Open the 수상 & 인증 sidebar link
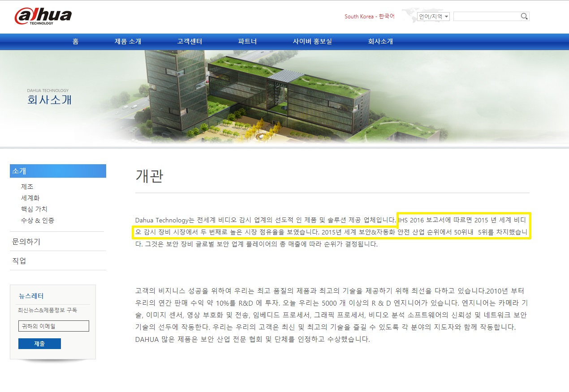569x392 pixels. tap(38, 220)
